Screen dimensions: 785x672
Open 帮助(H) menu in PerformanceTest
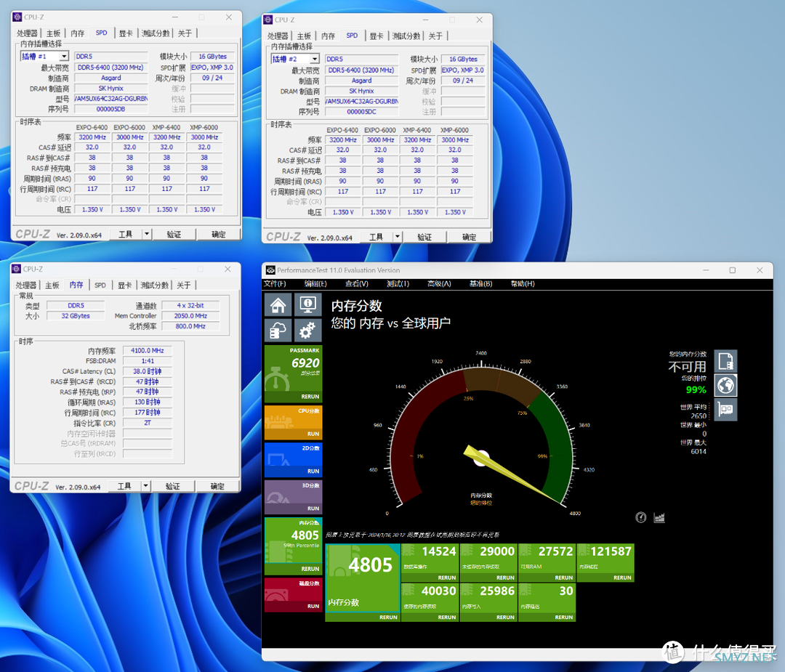tap(523, 284)
